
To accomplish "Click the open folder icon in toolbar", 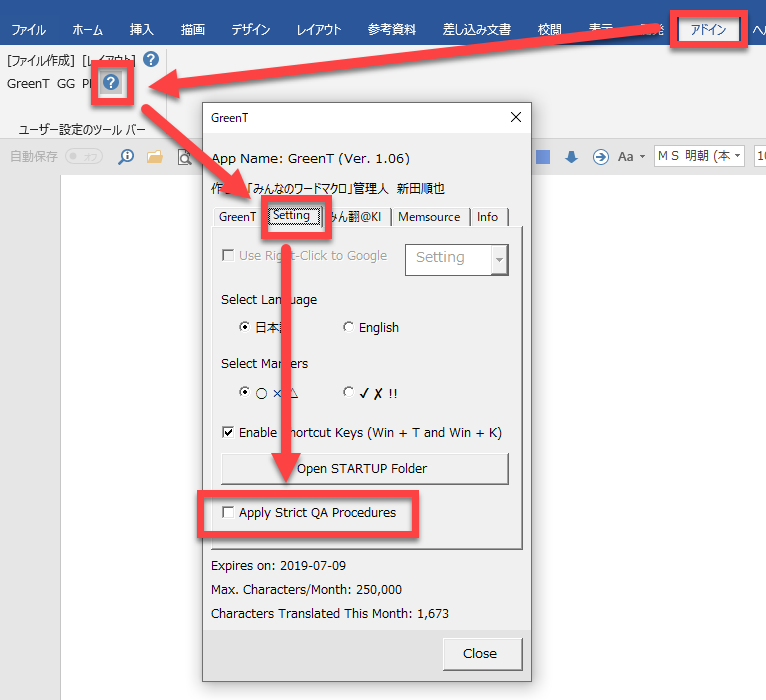I will (x=155, y=157).
